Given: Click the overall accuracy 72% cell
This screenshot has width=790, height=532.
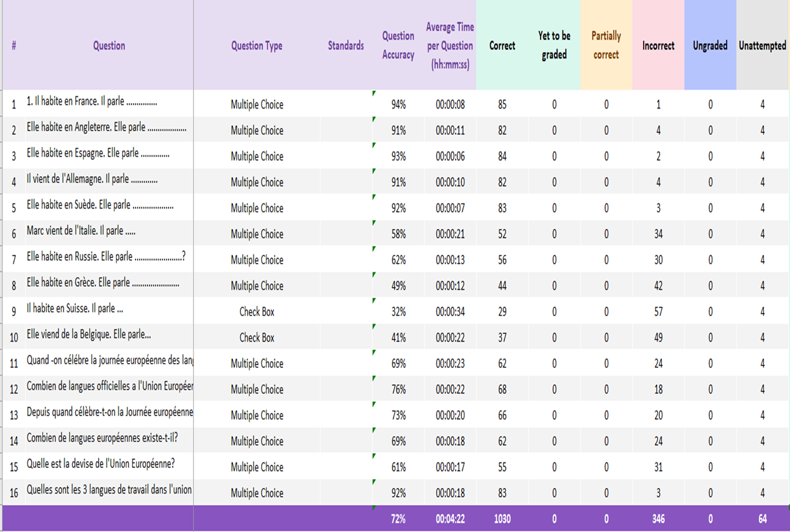Looking at the screenshot, I should point(398,519).
